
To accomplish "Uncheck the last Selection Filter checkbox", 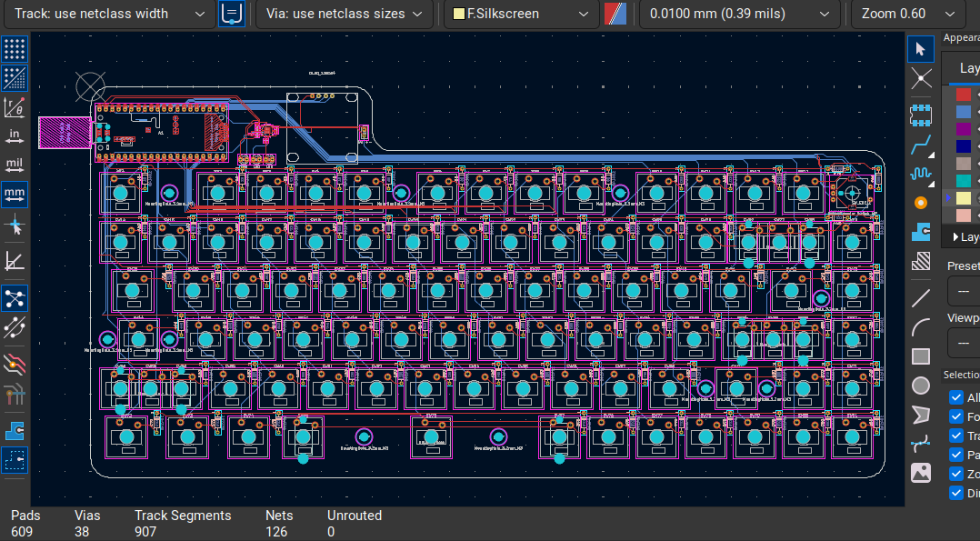I will [955, 493].
